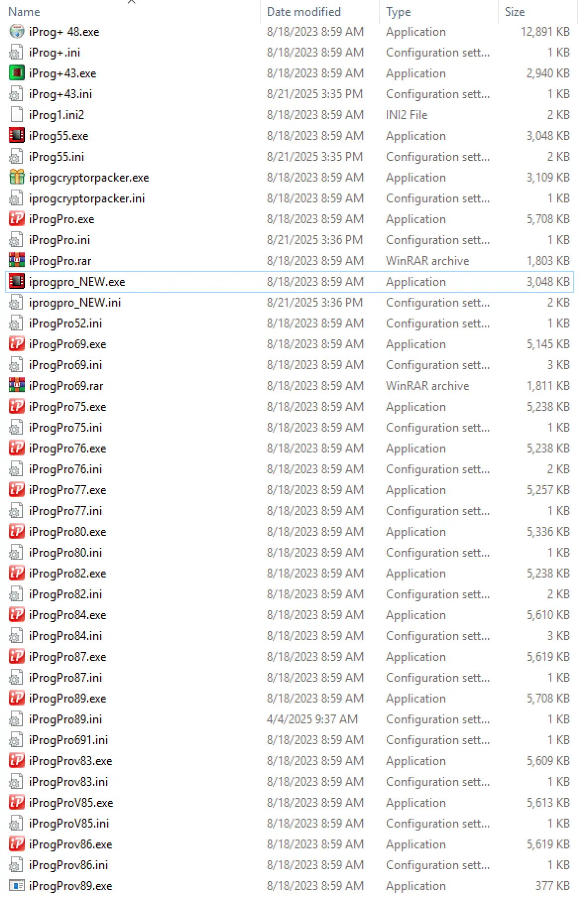Select the file name iProgProv83.ini
Viewport: 588px width, 902px height.
(68, 782)
